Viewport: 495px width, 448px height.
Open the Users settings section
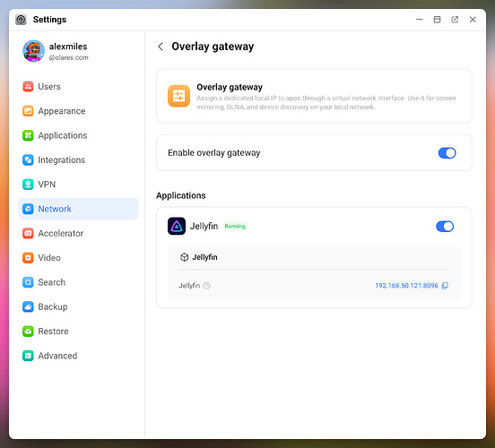tap(78, 86)
